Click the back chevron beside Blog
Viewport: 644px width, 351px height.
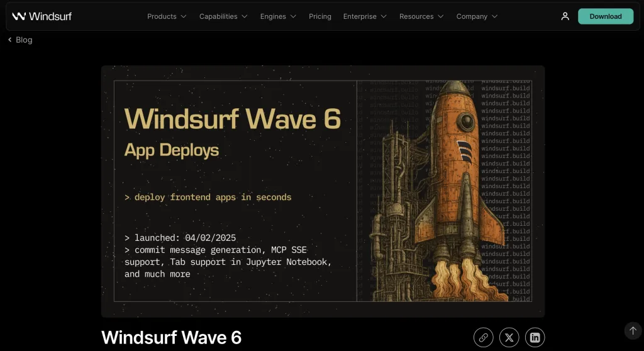coord(10,40)
